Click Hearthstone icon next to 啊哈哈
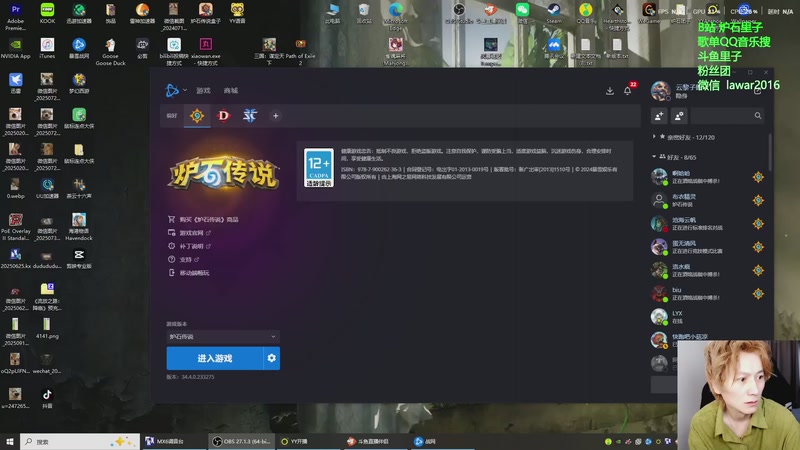 758,177
